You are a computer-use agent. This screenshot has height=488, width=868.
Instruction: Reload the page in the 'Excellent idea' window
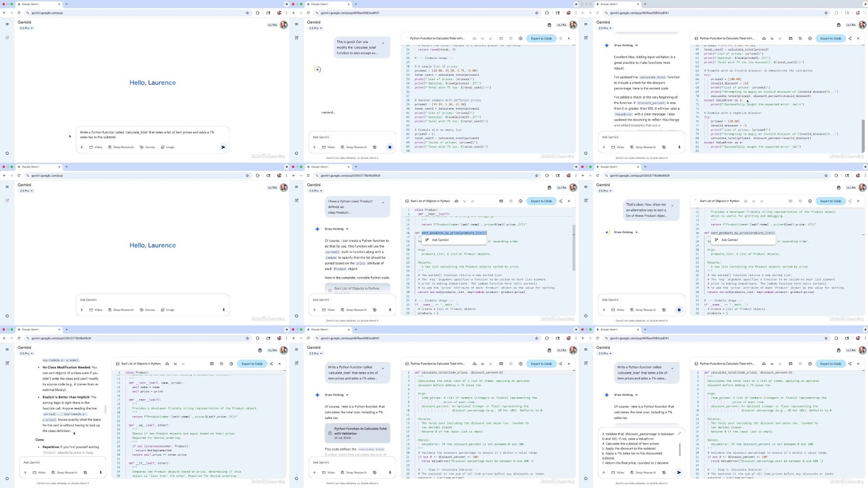pos(598,13)
